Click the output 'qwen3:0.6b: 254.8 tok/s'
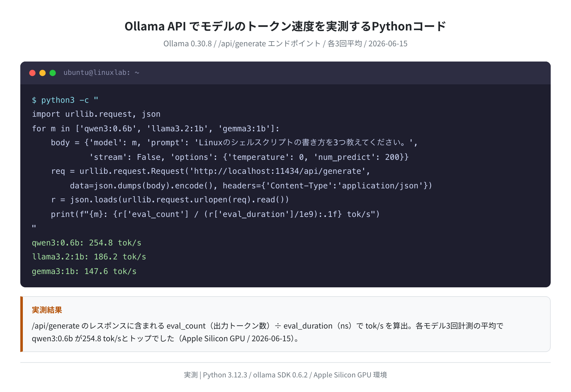The image size is (571, 392). 87,243
